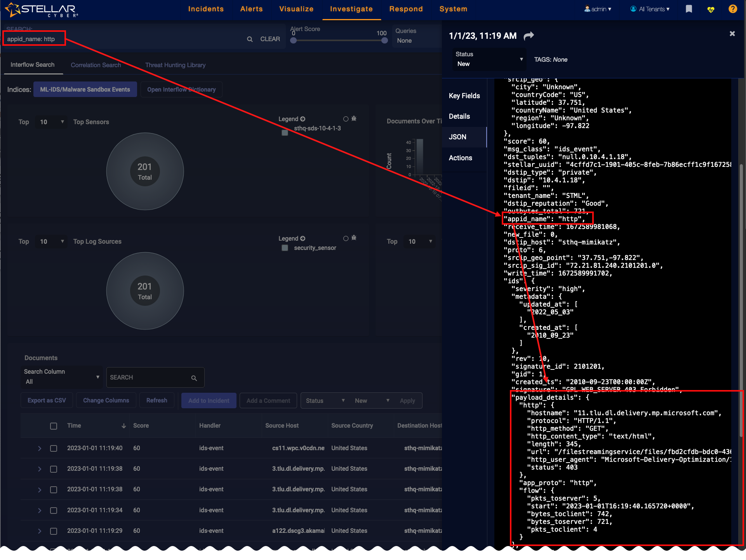The image size is (746, 560).
Task: Open the Key Fields tab
Action: pos(464,96)
